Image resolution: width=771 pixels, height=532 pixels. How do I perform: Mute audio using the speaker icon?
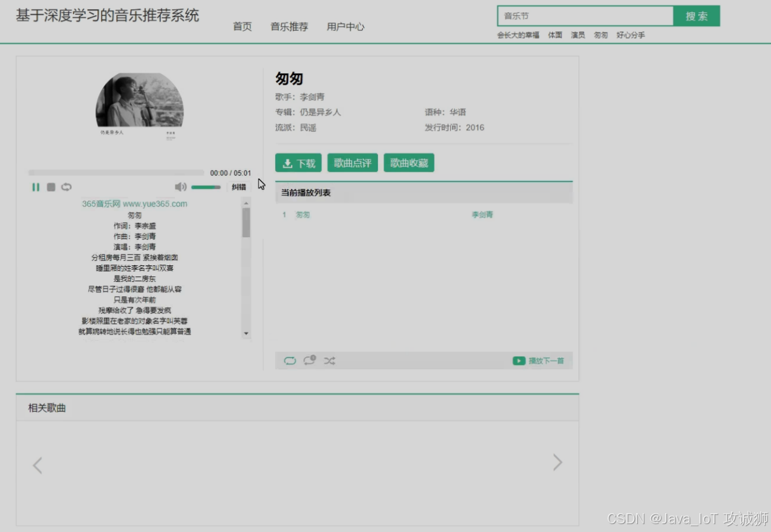pos(180,187)
